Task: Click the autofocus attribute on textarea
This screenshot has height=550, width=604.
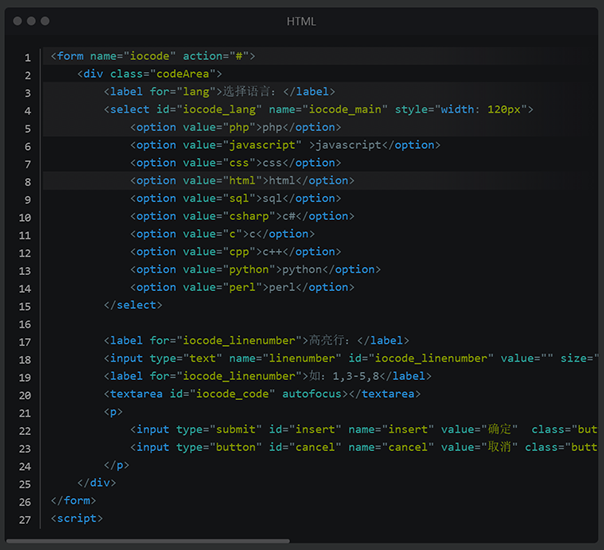Action: point(312,394)
